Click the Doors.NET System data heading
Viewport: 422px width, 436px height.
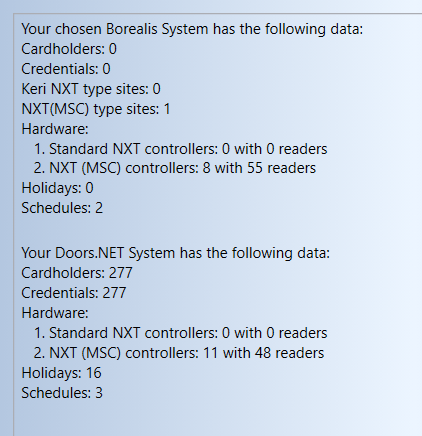pyautogui.click(x=176, y=253)
